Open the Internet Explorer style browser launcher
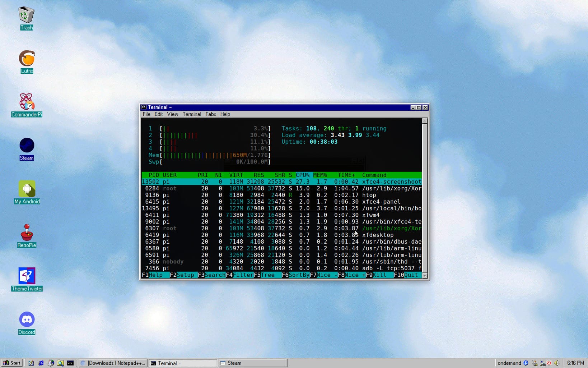The image size is (588, 368). 41,363
